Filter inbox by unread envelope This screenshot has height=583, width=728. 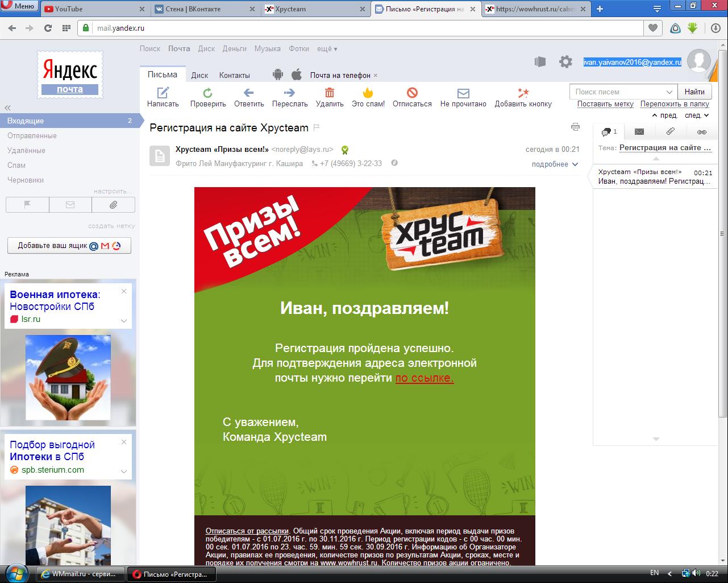click(x=70, y=205)
